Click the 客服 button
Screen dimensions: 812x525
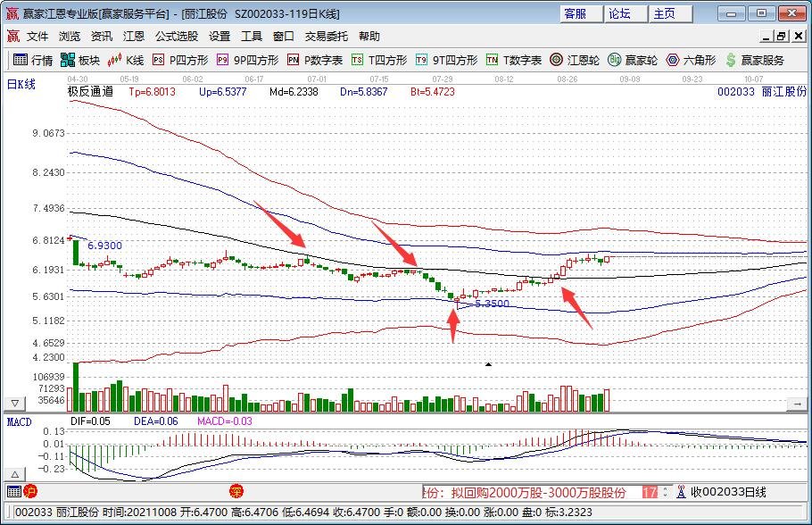click(x=577, y=13)
